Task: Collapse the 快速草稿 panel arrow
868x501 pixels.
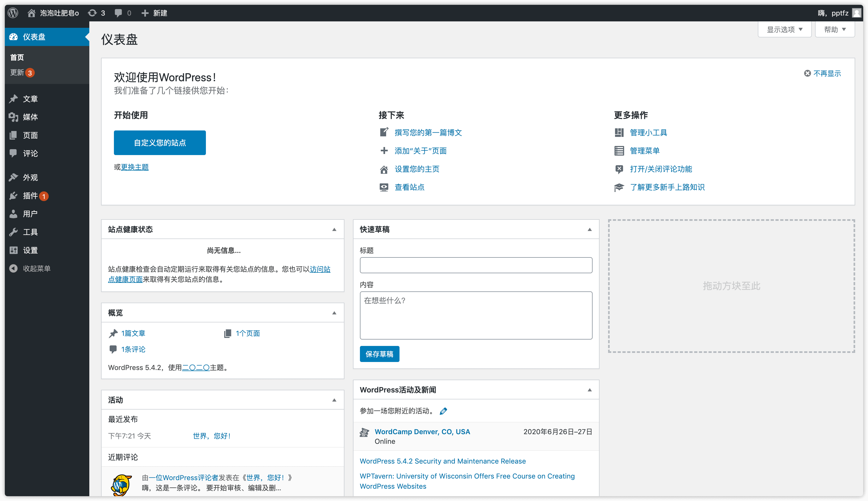Action: point(589,229)
